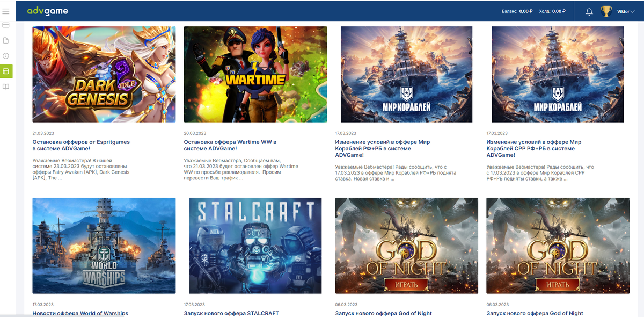Click the Wartime WW excerpt text
Viewport: 644px width, 317px height.
pyautogui.click(x=241, y=169)
